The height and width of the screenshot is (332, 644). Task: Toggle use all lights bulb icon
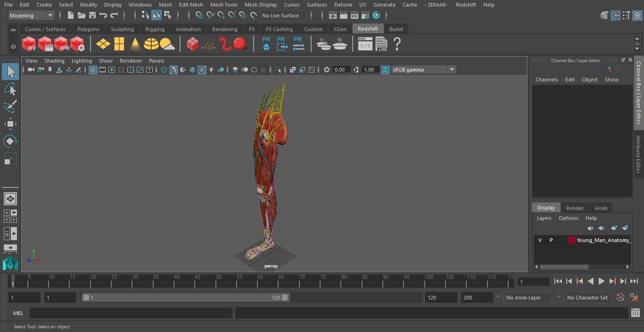[211, 70]
